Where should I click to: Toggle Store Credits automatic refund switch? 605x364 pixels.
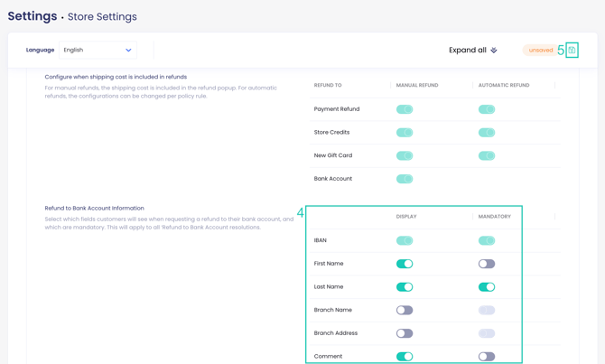point(487,133)
